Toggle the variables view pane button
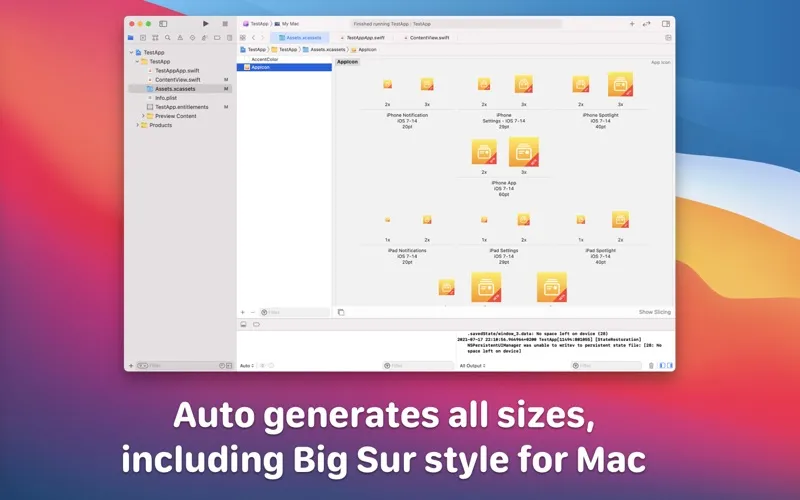This screenshot has height=500, width=800. point(662,366)
